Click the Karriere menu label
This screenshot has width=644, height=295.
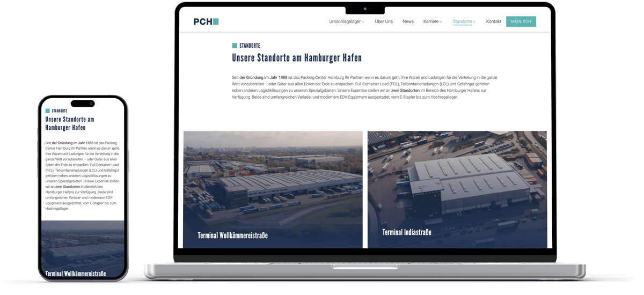pyautogui.click(x=431, y=21)
